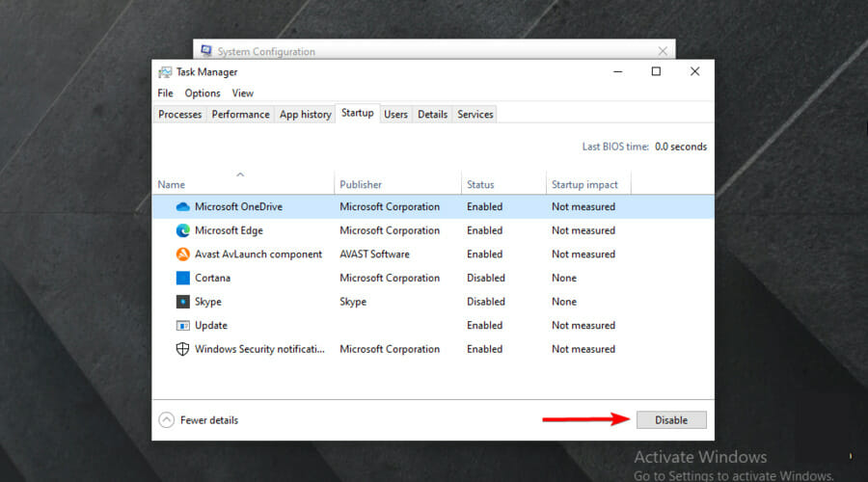The image size is (868, 482).
Task: Open the View menu
Action: [242, 94]
